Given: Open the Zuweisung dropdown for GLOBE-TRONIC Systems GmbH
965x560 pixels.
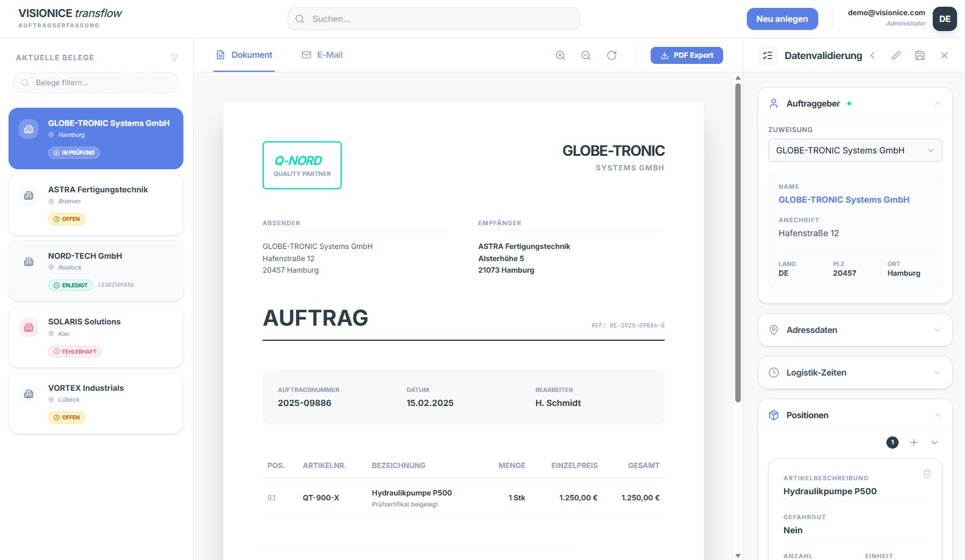Looking at the screenshot, I should (855, 150).
